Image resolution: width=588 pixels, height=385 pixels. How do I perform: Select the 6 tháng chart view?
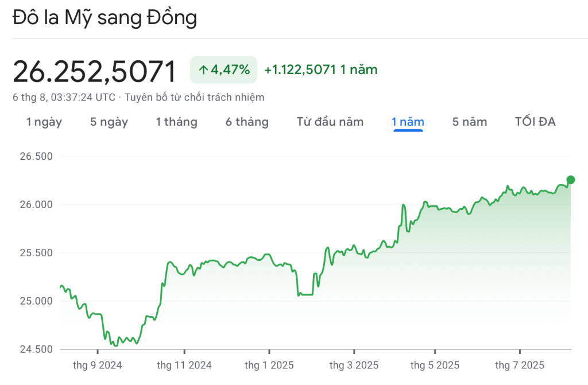click(x=246, y=122)
